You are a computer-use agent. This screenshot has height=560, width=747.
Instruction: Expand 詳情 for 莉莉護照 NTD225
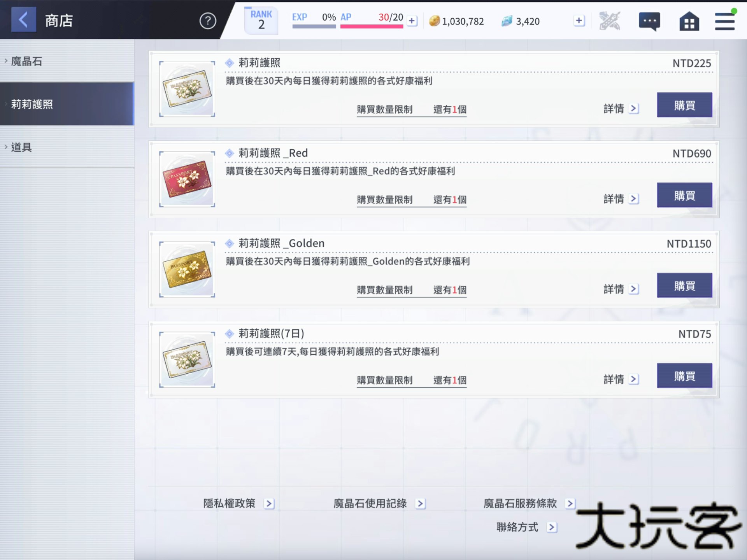[x=621, y=108]
